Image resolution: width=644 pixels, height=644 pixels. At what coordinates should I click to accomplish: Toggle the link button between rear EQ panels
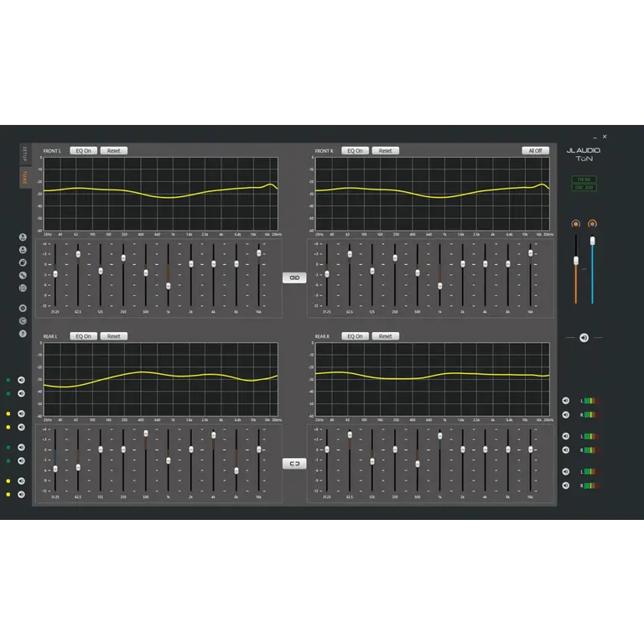[294, 463]
